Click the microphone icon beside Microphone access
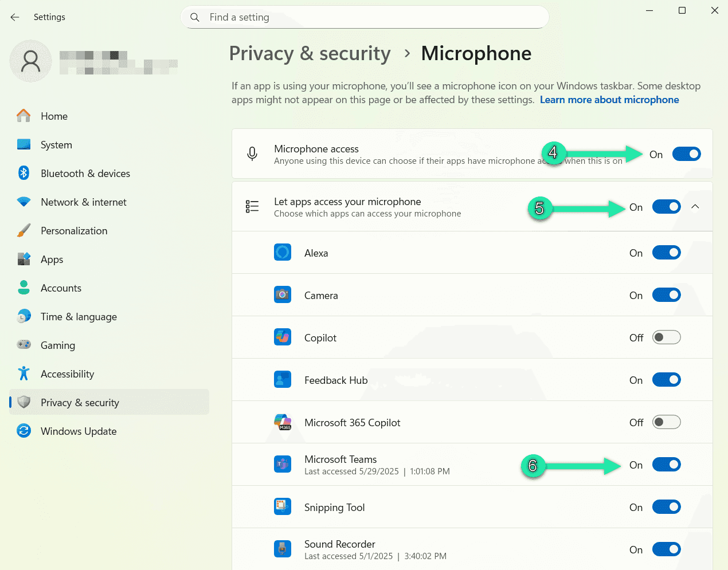This screenshot has height=570, width=728. 252,153
